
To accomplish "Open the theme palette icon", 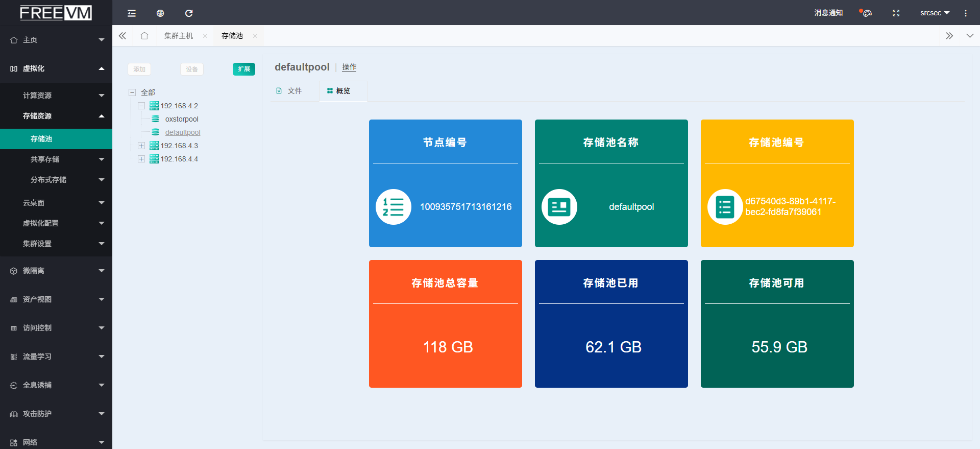I will coord(866,13).
